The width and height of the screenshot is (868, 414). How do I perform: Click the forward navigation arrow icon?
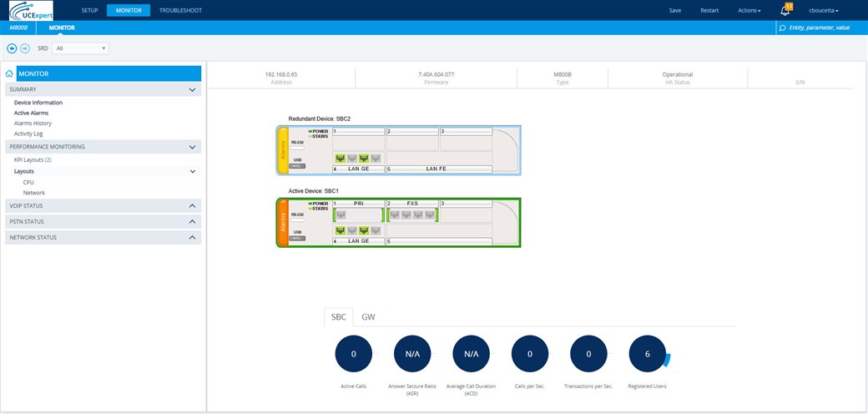click(25, 48)
